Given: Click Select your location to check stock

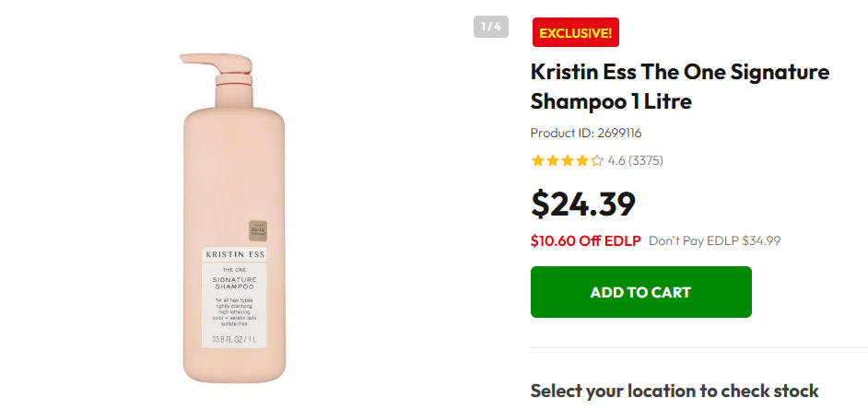Looking at the screenshot, I should (674, 391).
